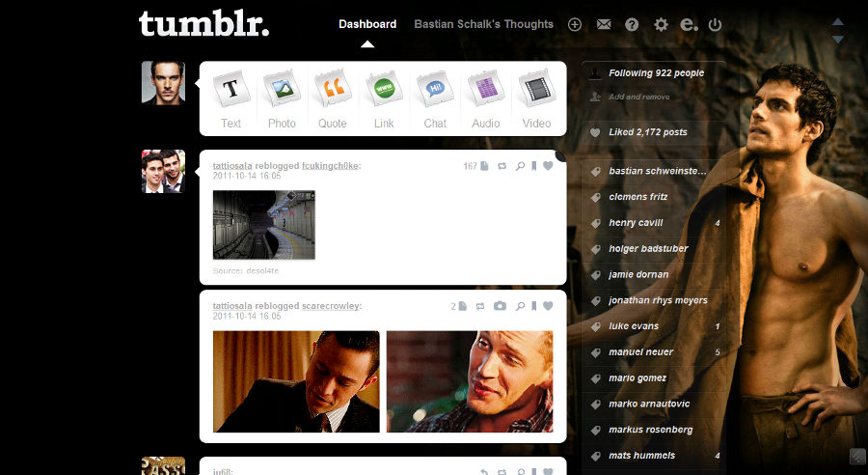Create a new Photo post
Viewport: 868px width, 475px height.
(282, 99)
